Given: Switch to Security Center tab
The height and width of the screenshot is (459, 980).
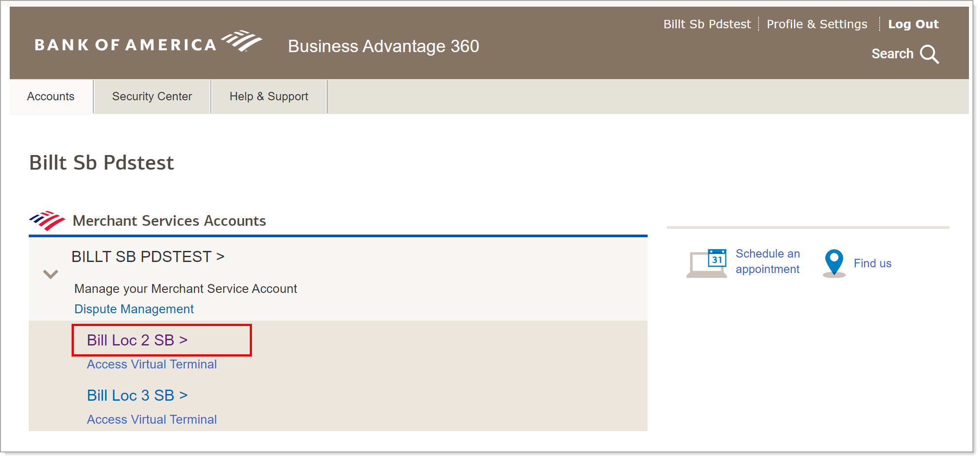Looking at the screenshot, I should tap(152, 96).
